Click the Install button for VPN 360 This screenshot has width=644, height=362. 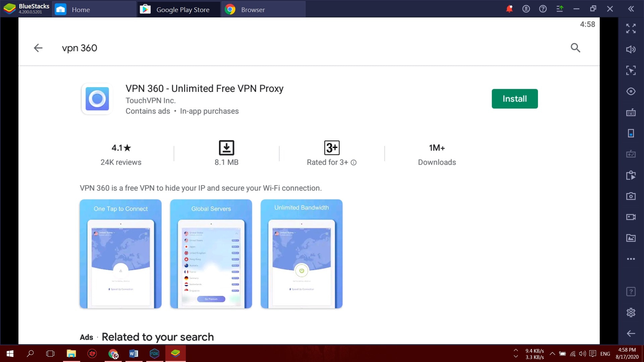[515, 99]
